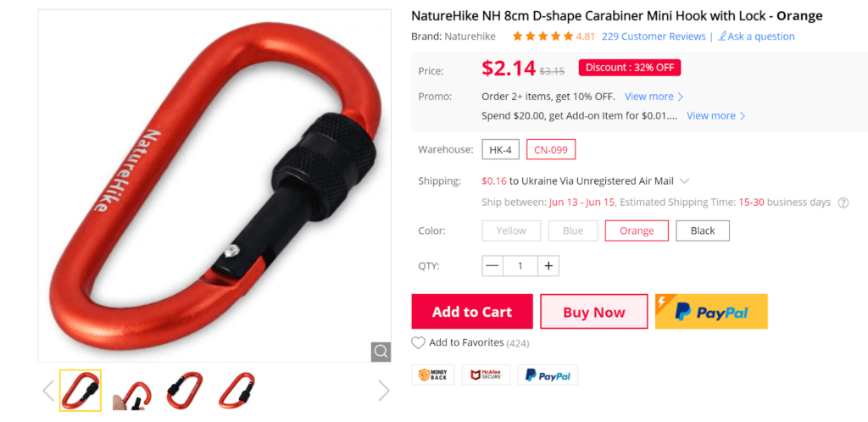Click the Add to Cart button
Image resolution: width=868 pixels, height=422 pixels.
(x=471, y=312)
